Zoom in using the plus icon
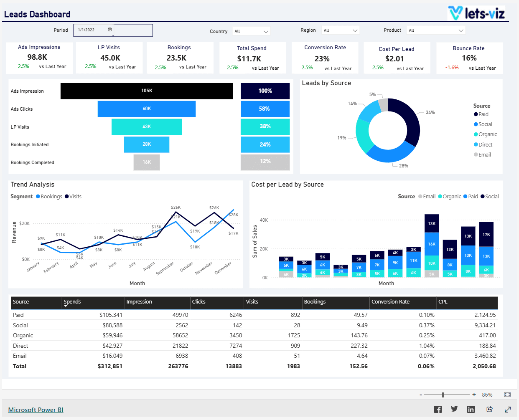 pyautogui.click(x=474, y=394)
